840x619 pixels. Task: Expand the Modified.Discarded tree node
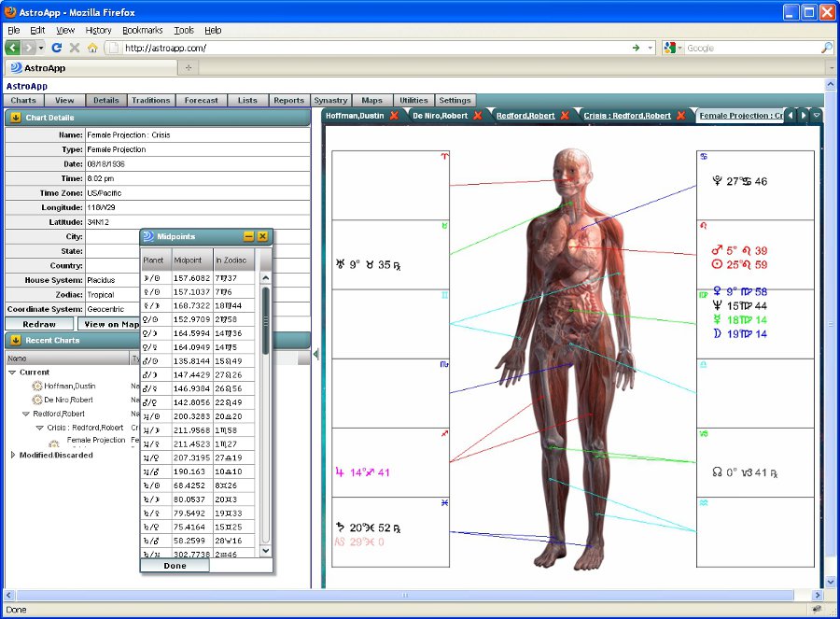pos(13,455)
